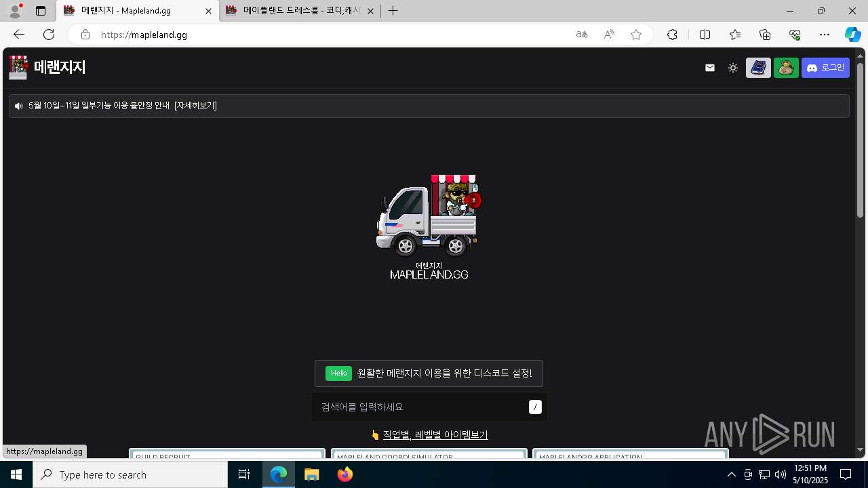Open 직업별, 레벨별 아이템보기 link

[435, 435]
